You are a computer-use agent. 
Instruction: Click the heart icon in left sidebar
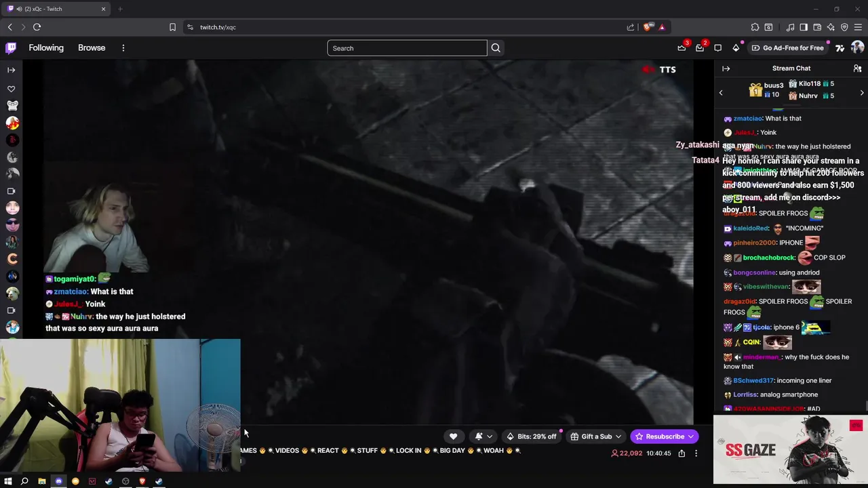pyautogui.click(x=11, y=89)
